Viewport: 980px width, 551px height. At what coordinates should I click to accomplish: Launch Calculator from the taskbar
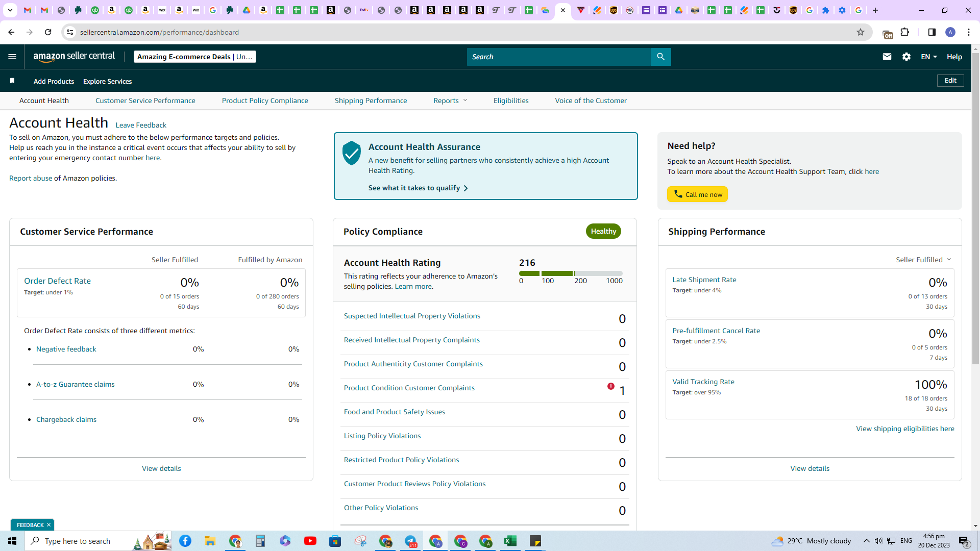(260, 541)
